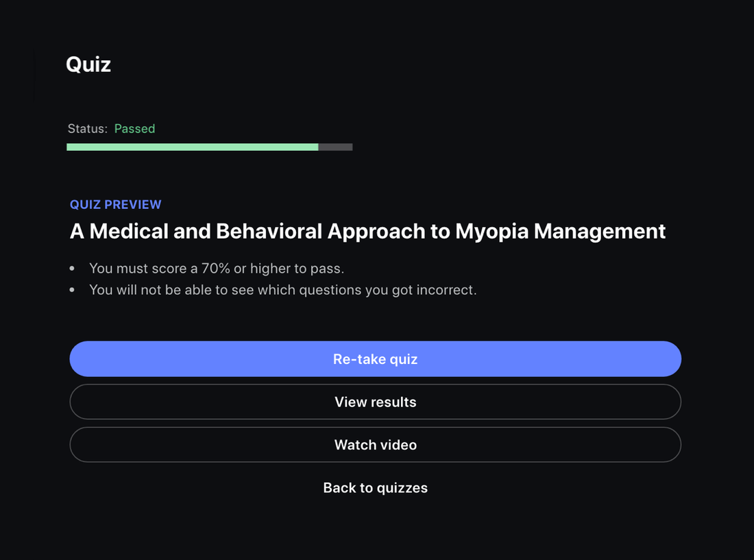Go back to quizzes

click(375, 488)
